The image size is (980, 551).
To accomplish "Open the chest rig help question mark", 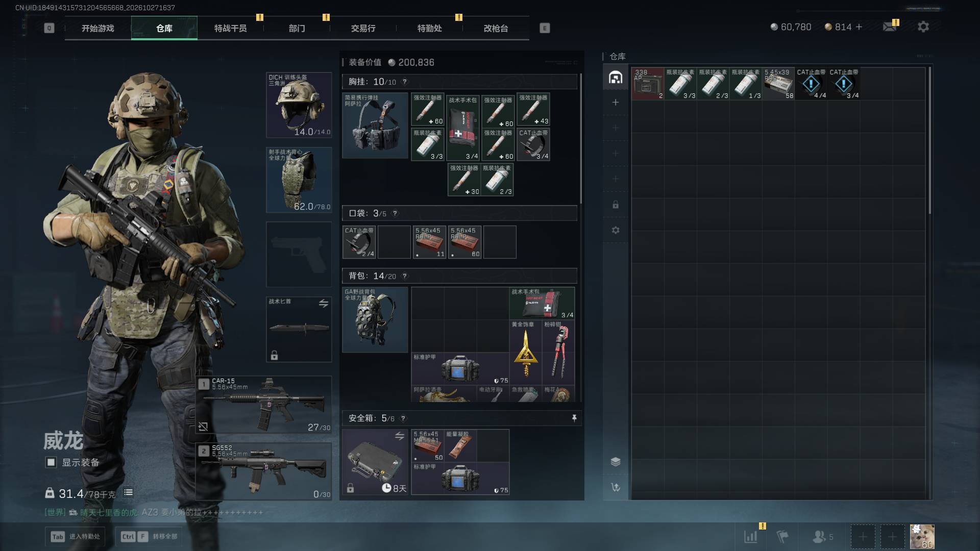I will coord(405,82).
